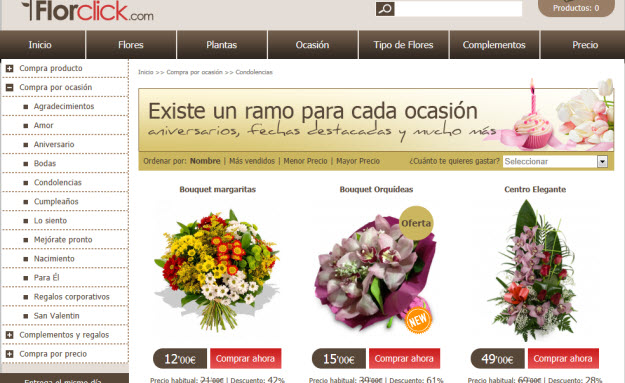The height and width of the screenshot is (383, 625).
Task: Open the Tipo de Flores menu
Action: (403, 45)
